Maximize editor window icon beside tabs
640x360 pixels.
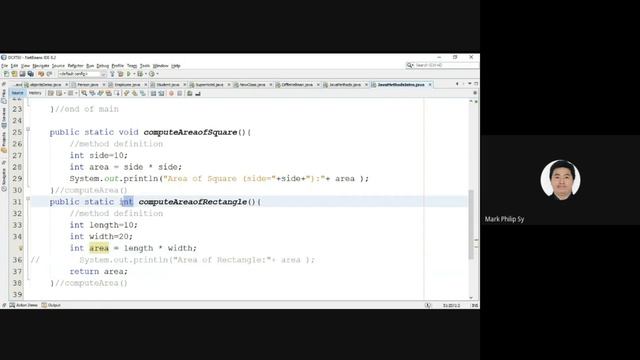tap(476, 84)
